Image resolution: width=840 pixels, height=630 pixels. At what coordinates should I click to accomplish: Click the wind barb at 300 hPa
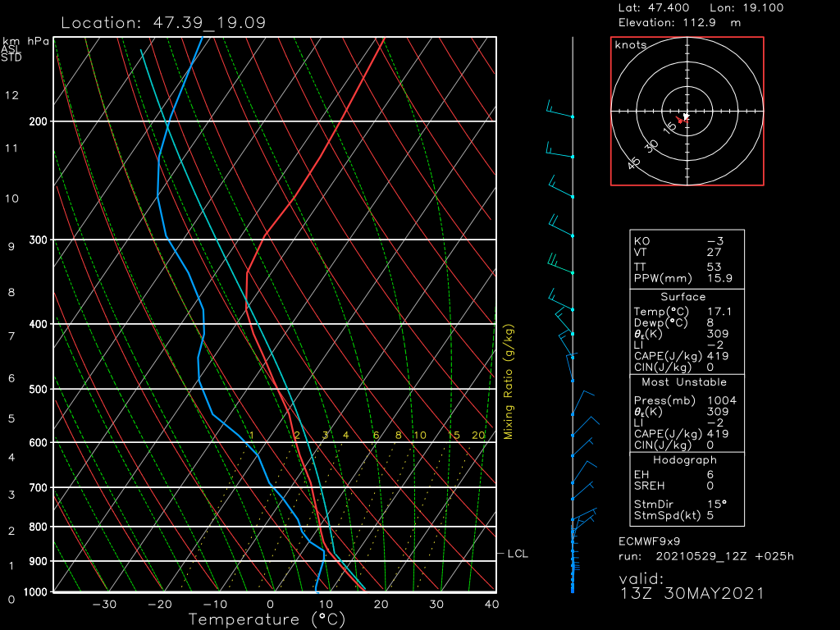[x=561, y=228]
